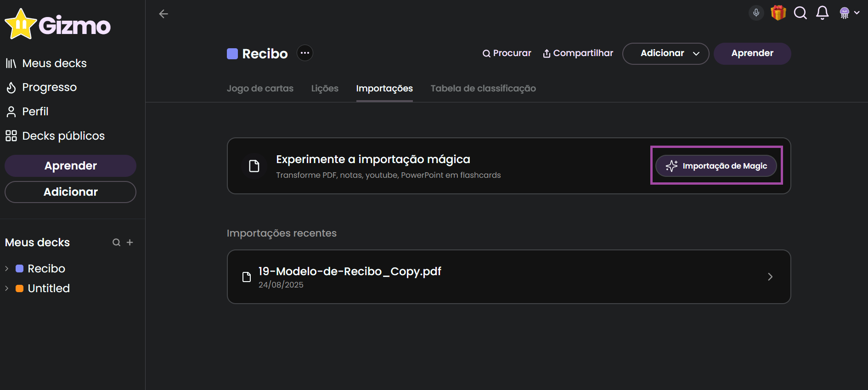Screen dimensions: 868x390
Task: Click the Importação de Magic button
Action: point(716,166)
